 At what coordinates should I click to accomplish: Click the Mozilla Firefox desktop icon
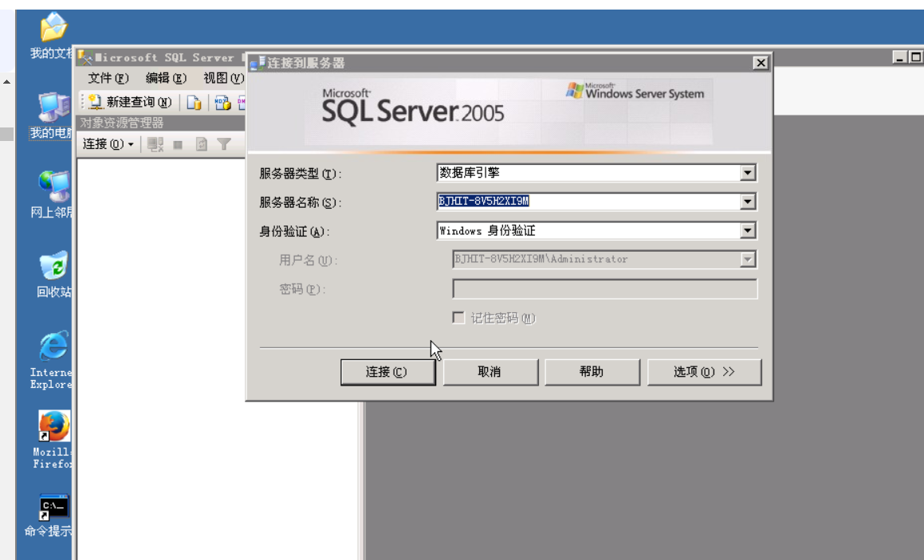coord(53,440)
